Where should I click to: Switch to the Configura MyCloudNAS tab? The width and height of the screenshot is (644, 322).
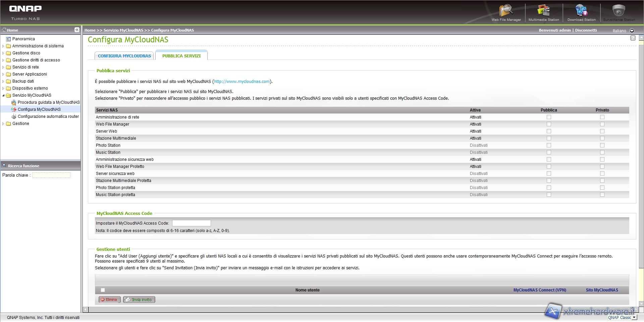124,56
